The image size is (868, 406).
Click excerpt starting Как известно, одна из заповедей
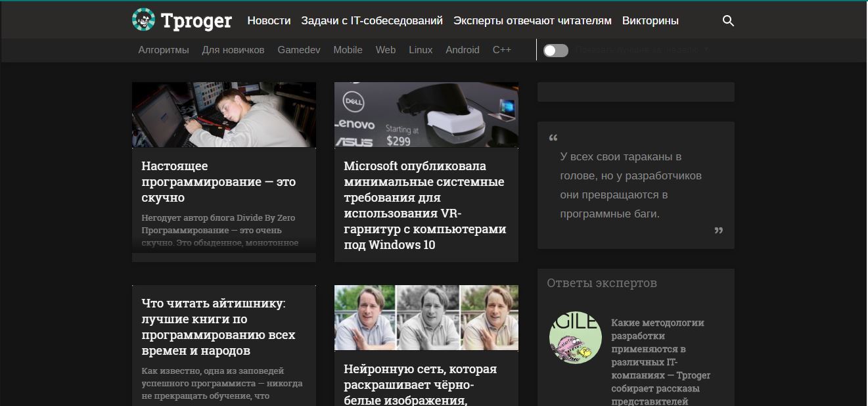click(222, 384)
